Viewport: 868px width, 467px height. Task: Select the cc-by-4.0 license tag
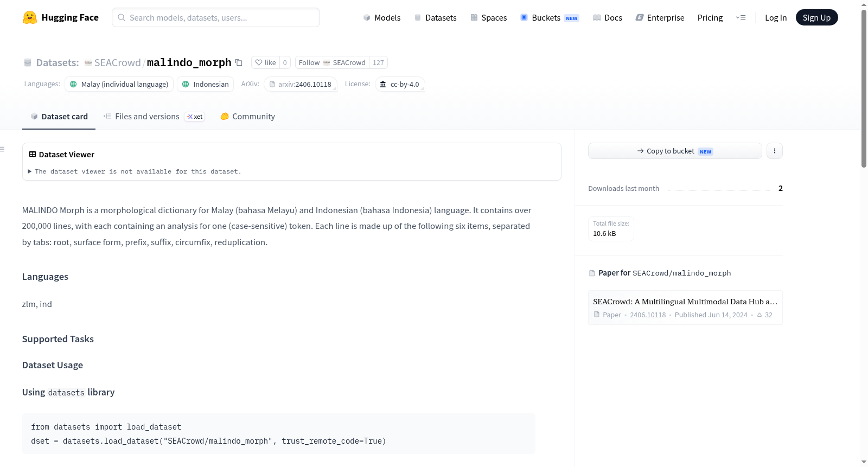tap(400, 84)
